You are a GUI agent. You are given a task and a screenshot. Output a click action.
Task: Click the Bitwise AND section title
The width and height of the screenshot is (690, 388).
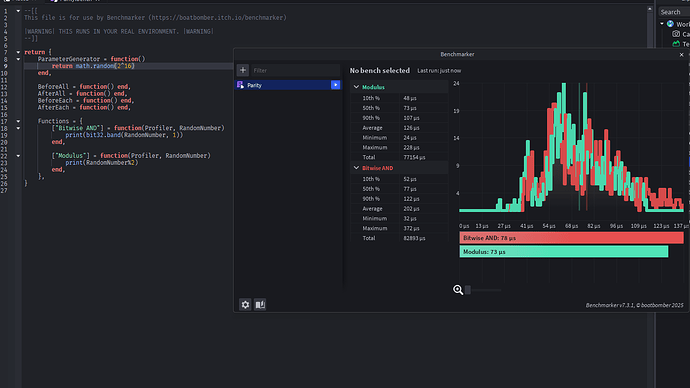click(378, 168)
